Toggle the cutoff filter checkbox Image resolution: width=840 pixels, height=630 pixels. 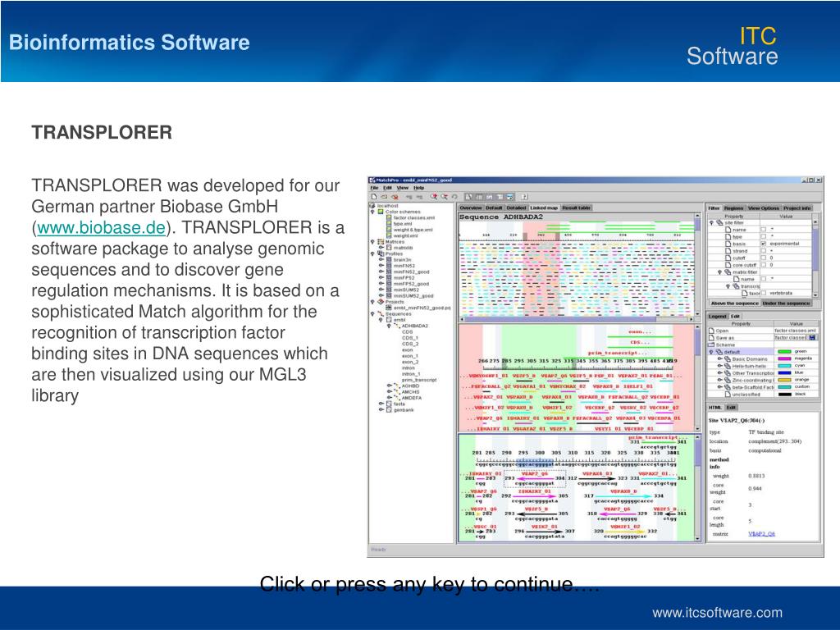point(764,258)
